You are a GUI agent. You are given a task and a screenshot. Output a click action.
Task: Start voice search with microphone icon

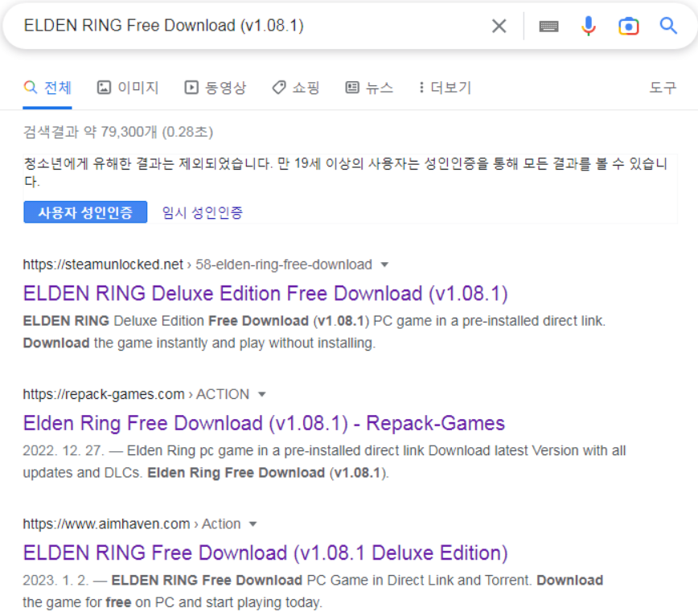(588, 26)
